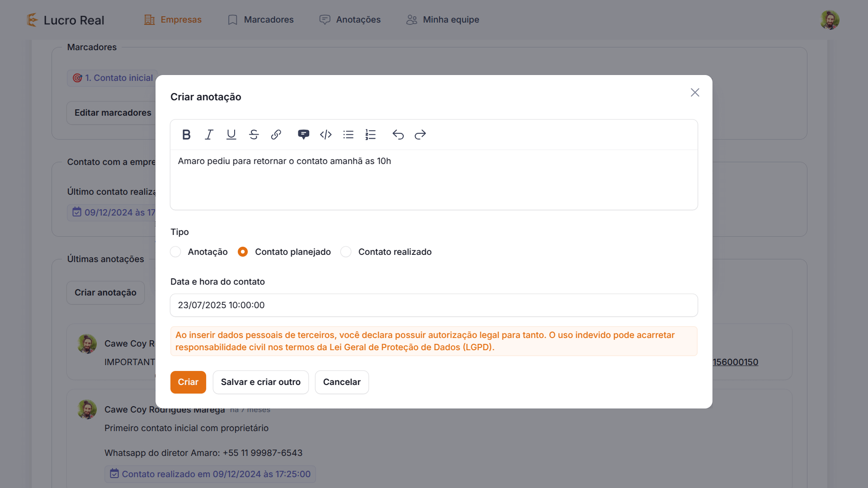Screen dimensions: 868x488
Task: Cancel creating the annotation
Action: pos(342,382)
